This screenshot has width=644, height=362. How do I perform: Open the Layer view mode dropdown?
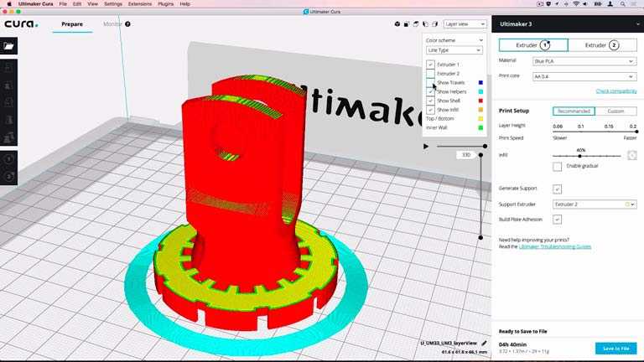point(465,24)
